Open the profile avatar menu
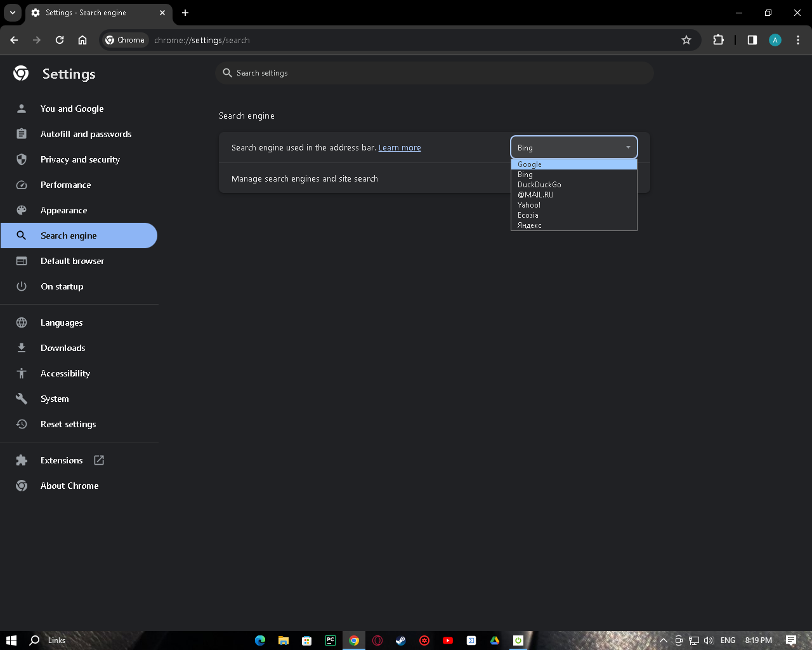Viewport: 812px width, 650px height. coord(775,40)
